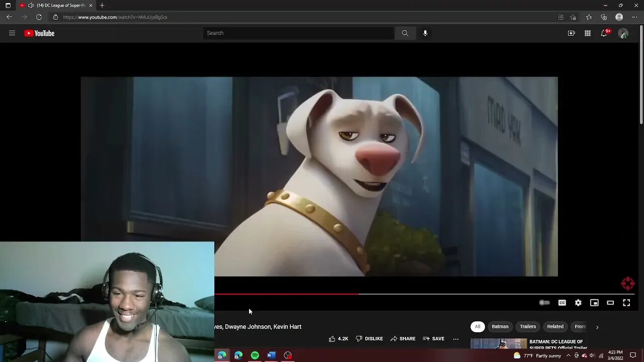The height and width of the screenshot is (362, 644).
Task: Enter full screen video mode
Action: (626, 303)
